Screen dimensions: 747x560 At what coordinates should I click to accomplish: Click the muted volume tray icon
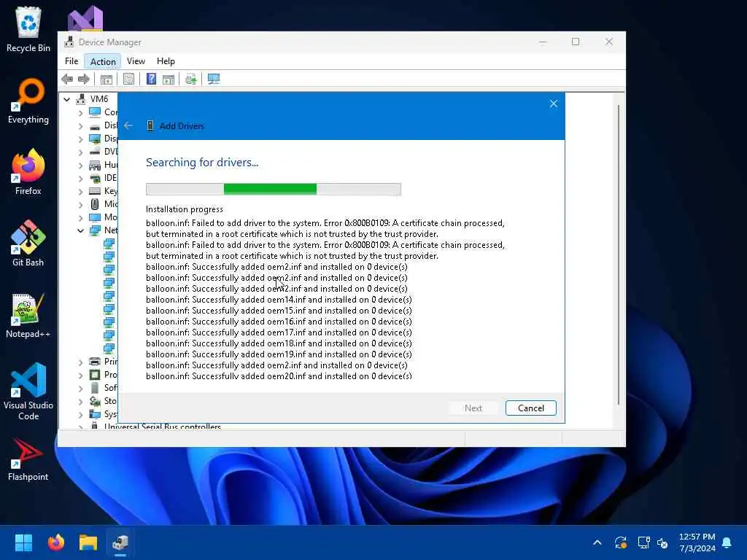point(662,542)
